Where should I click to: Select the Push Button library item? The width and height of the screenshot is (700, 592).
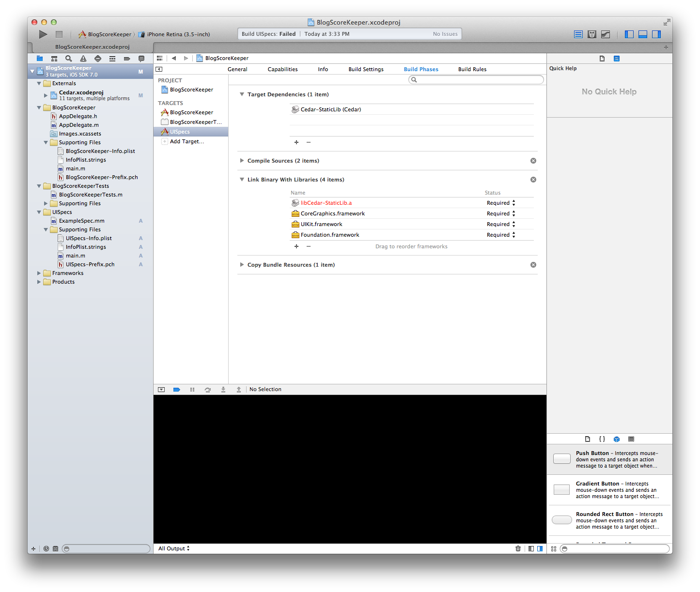click(609, 459)
